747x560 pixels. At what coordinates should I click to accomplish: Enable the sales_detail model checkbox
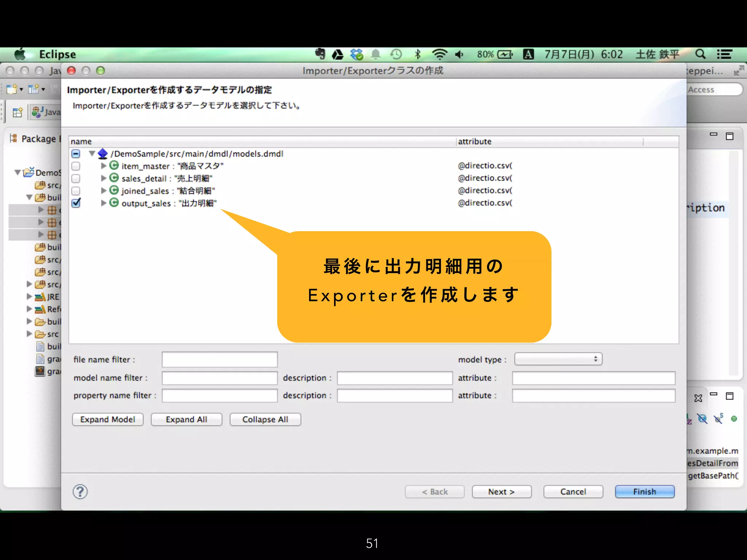[x=76, y=179]
